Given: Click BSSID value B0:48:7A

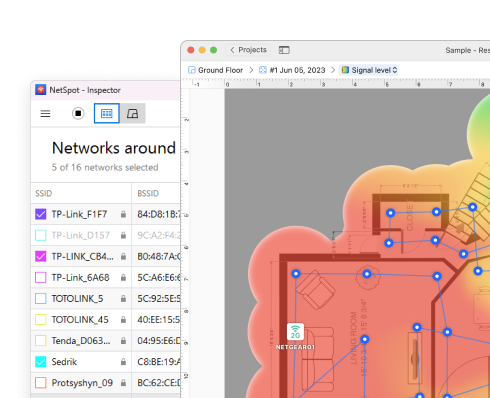Looking at the screenshot, I should (159, 256).
